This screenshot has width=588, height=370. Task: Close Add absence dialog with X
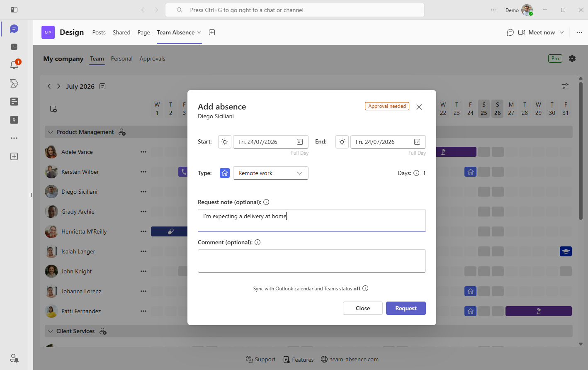tap(419, 107)
